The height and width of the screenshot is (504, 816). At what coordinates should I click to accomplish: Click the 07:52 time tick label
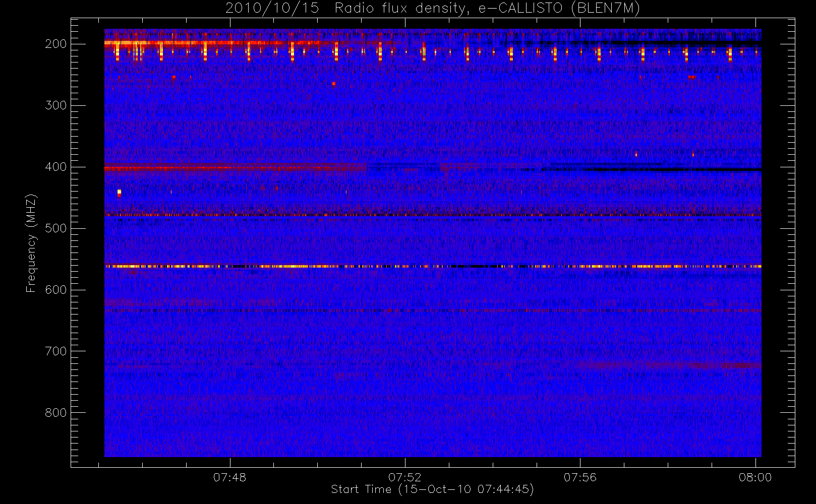(x=405, y=477)
